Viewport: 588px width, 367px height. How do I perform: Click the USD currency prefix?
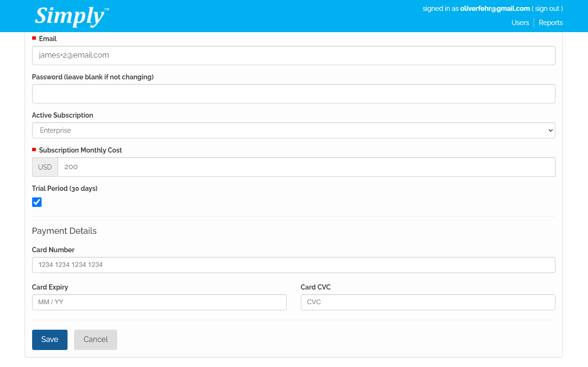click(45, 167)
